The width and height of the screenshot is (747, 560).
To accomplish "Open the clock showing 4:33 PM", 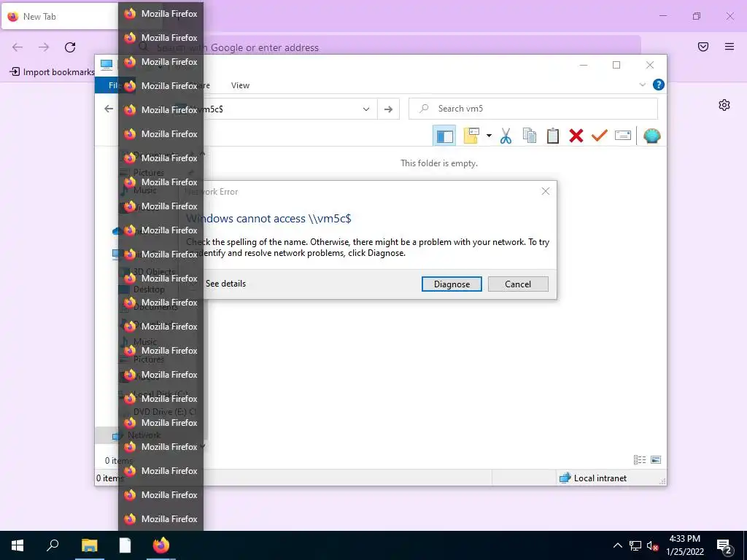I will pyautogui.click(x=685, y=545).
